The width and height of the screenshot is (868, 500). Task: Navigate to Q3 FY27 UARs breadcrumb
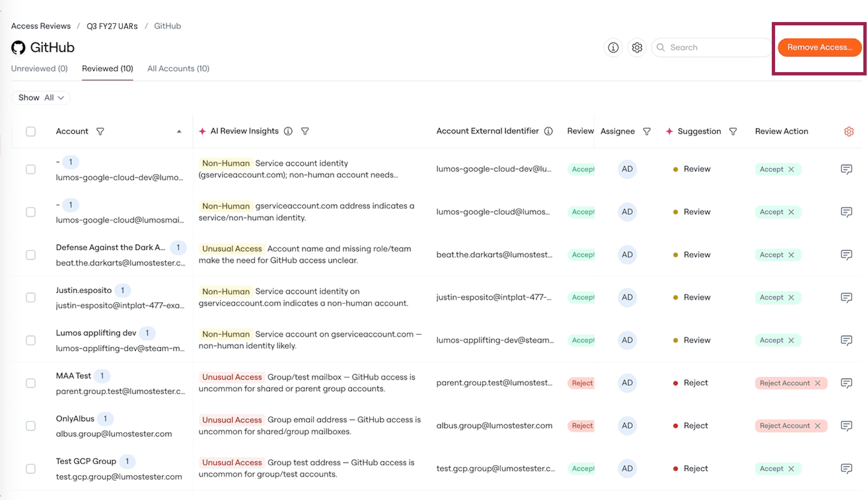coord(112,26)
